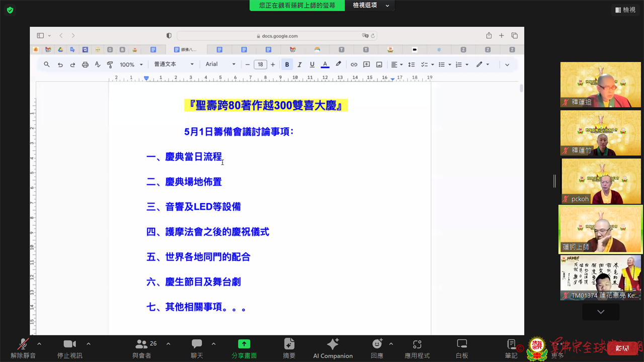644x362 pixels.
Task: Stop video using 停止視訊 button
Action: click(x=69, y=348)
